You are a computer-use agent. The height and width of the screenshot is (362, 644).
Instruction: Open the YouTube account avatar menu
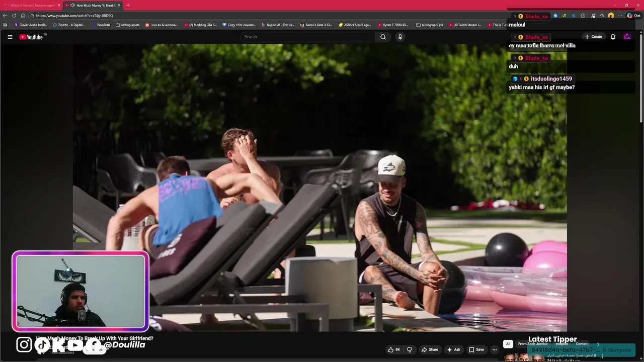point(627,37)
